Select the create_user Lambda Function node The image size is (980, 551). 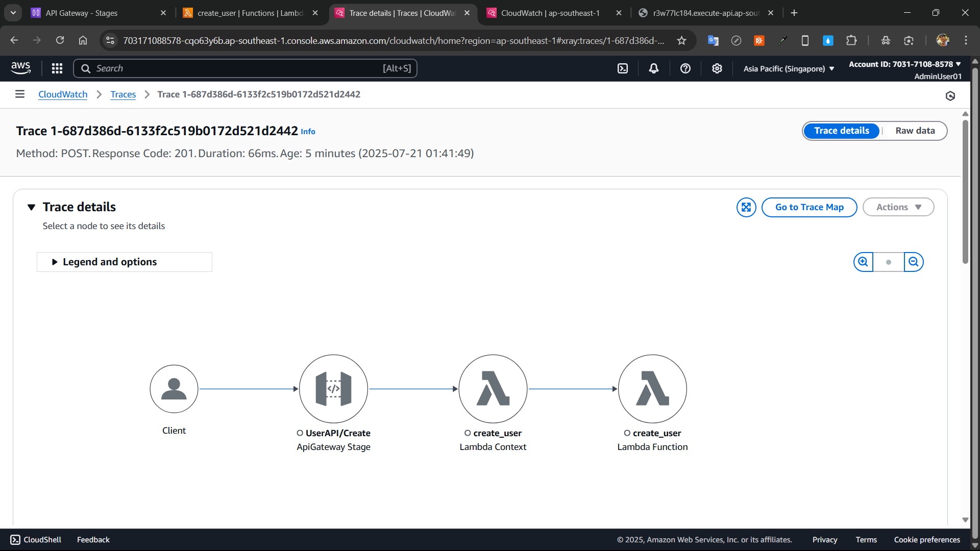tap(652, 389)
